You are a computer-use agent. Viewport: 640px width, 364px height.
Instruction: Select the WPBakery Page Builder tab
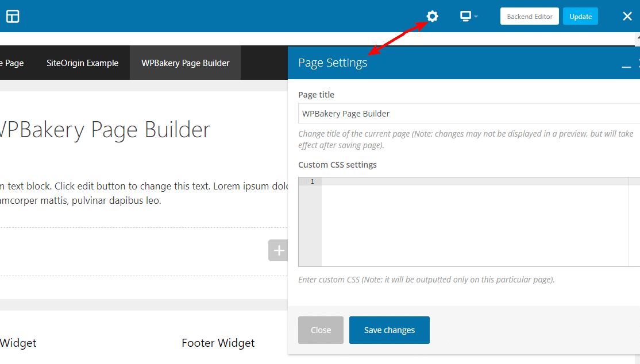(x=185, y=63)
